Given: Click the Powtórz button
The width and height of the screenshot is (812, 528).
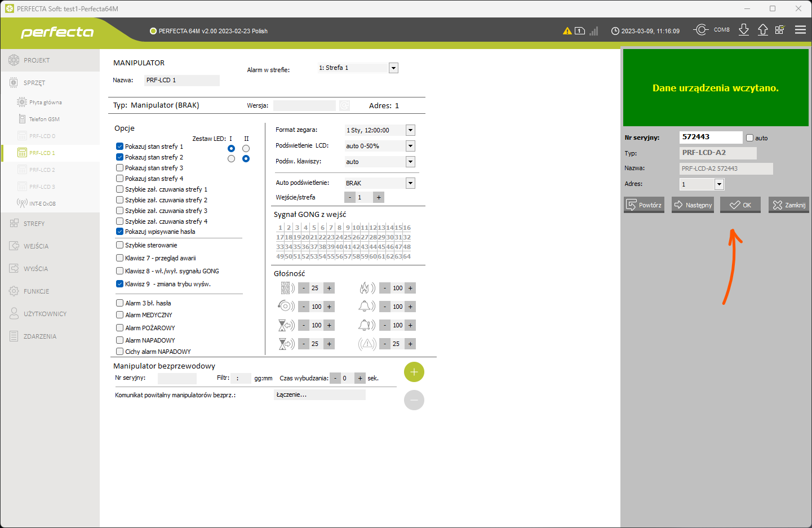Looking at the screenshot, I should [644, 205].
